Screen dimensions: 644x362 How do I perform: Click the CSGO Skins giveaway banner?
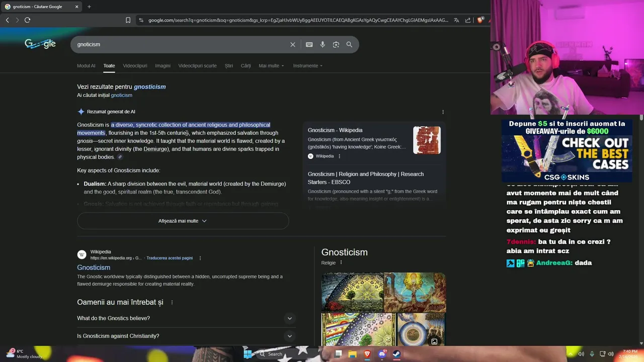tap(567, 150)
